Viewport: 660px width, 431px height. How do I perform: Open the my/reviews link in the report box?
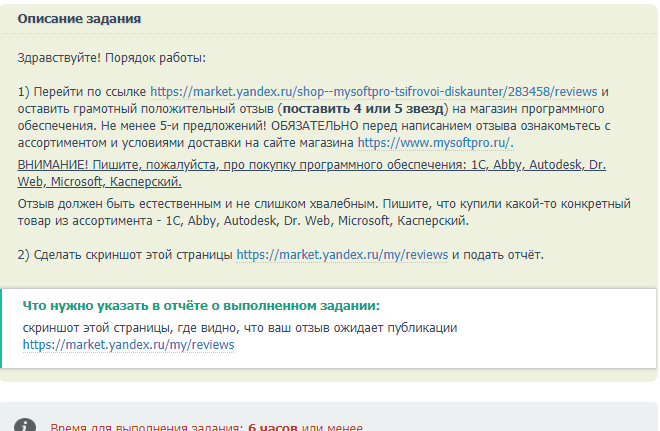128,345
